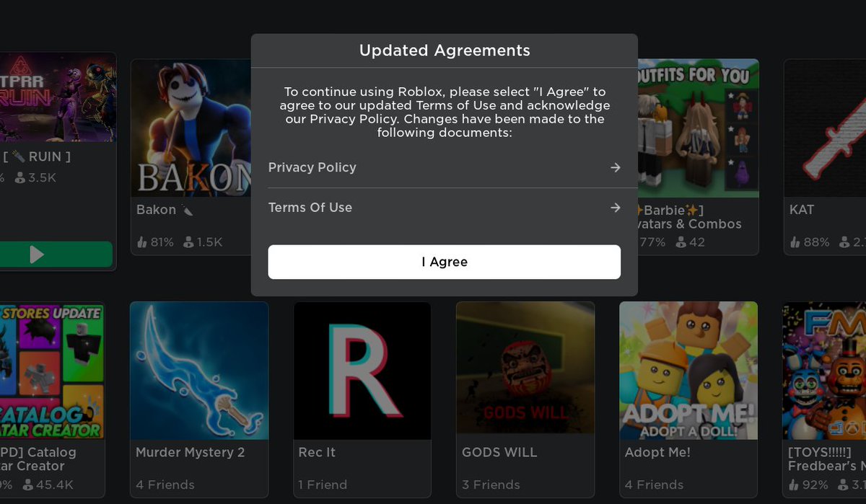Open the KAT game thumbnail

[x=825, y=128]
